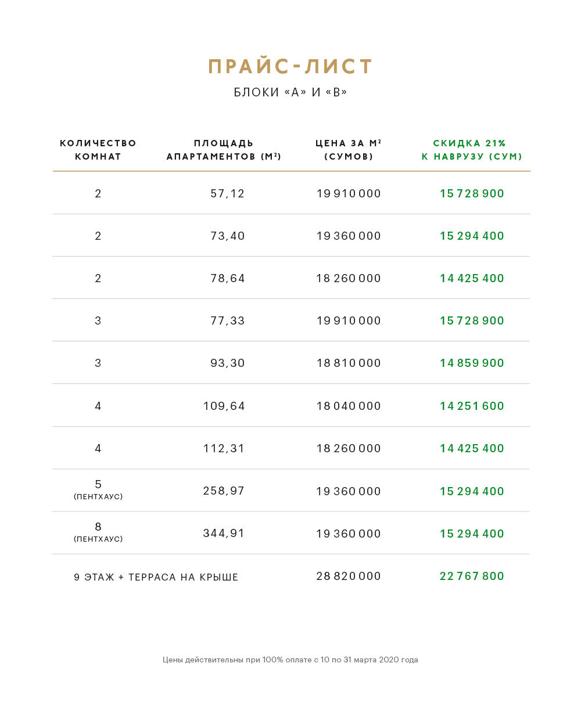Click price 28 820 000
Image resolution: width=581 pixels, height=728 pixels.
click(349, 576)
